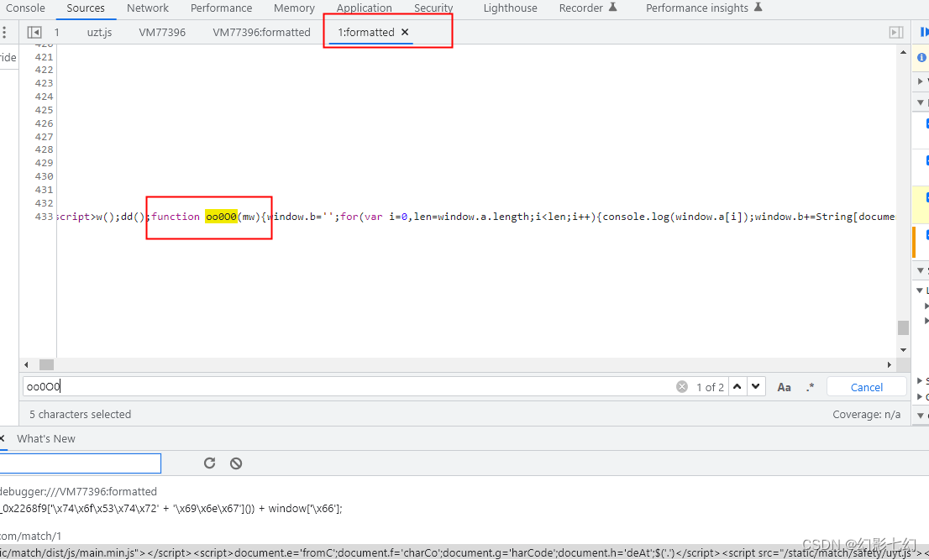Focus the drawer filter input box

click(x=80, y=463)
